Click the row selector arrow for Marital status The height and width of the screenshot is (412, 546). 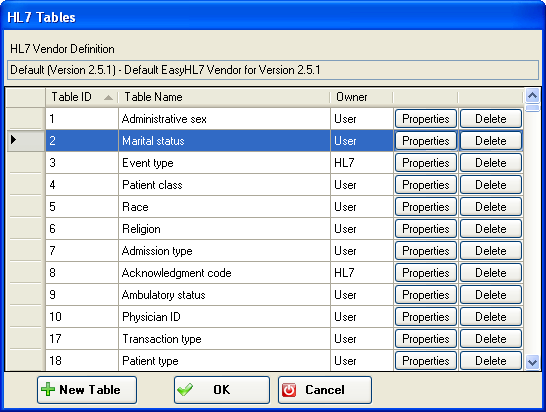click(x=14, y=140)
